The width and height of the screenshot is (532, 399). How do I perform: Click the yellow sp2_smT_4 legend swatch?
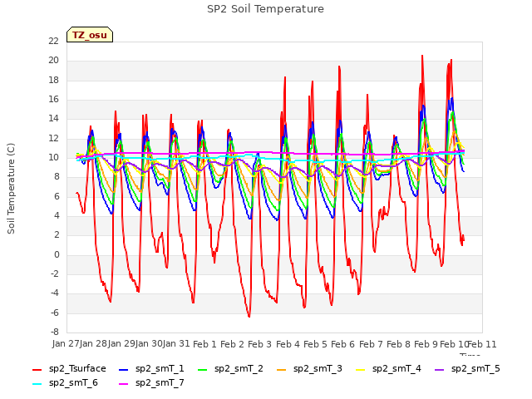(360, 369)
